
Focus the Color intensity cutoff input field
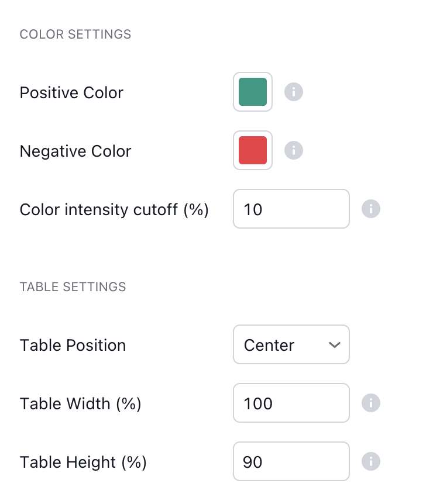[291, 209]
